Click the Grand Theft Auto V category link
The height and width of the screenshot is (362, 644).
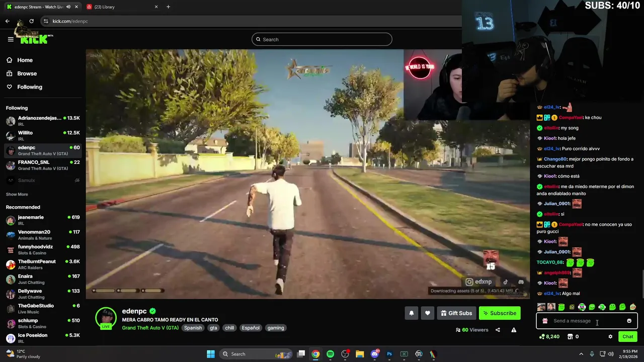click(150, 328)
